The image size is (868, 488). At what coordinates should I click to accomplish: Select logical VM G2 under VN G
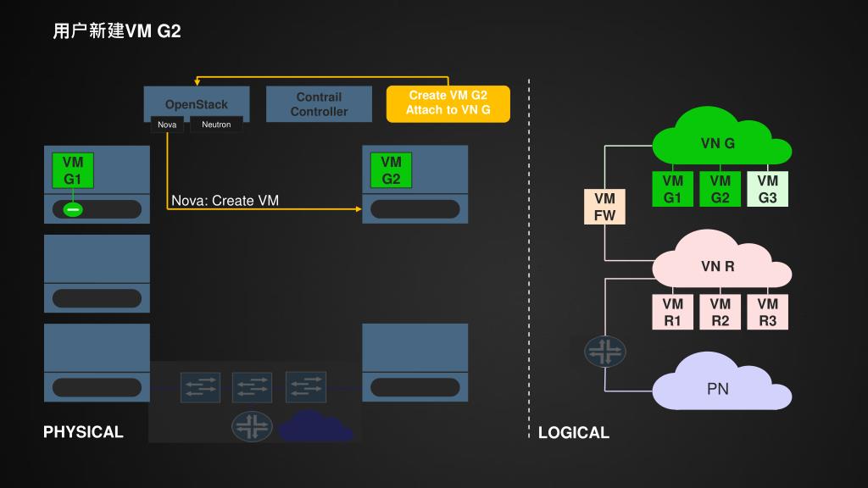point(721,189)
